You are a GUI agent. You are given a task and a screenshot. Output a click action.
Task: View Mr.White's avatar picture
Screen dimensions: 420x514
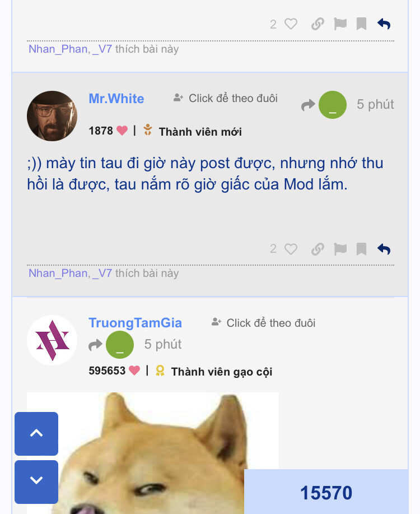(x=52, y=115)
